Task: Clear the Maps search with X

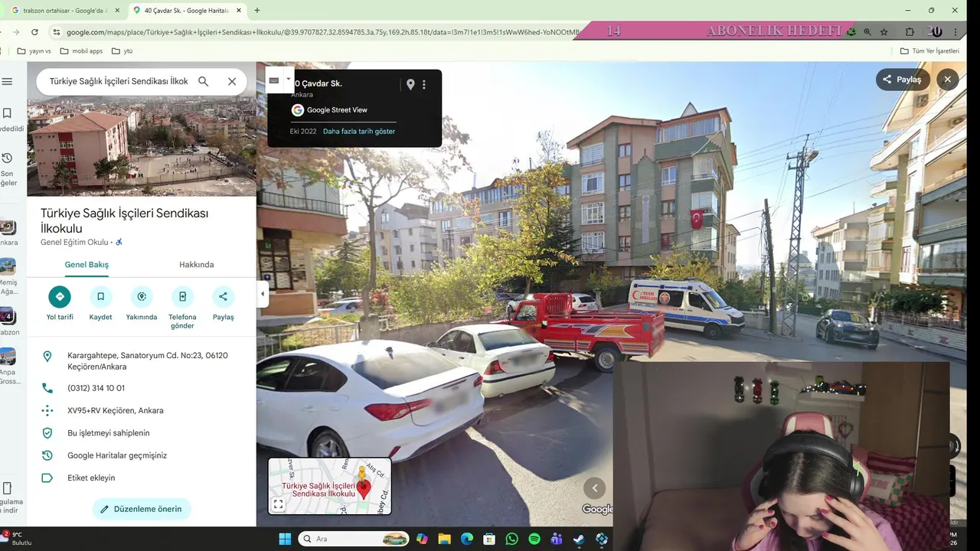Action: [x=232, y=81]
